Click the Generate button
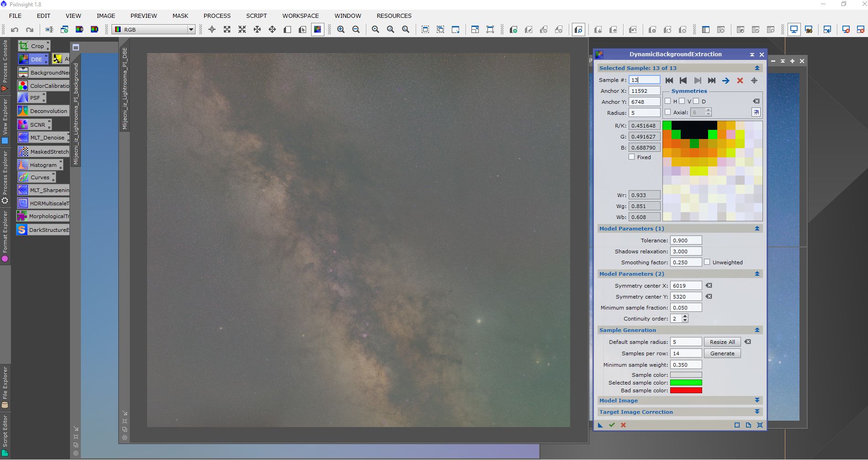This screenshot has height=460, width=868. click(722, 353)
